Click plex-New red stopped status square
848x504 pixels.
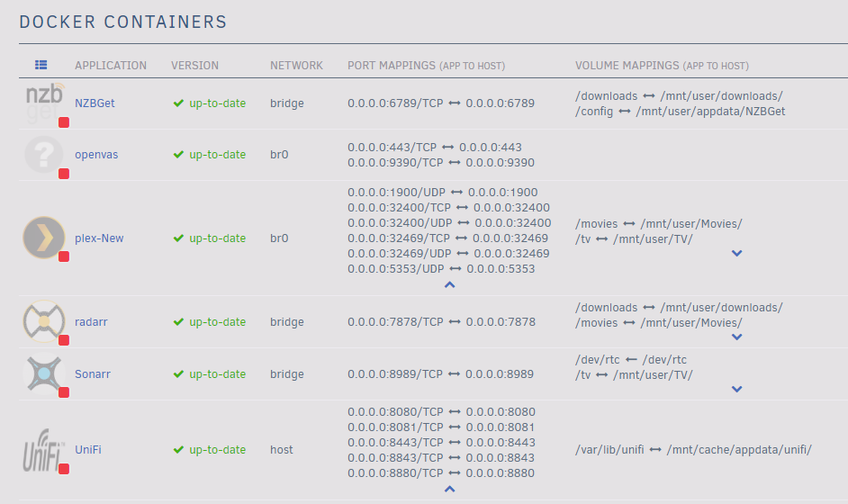click(64, 256)
